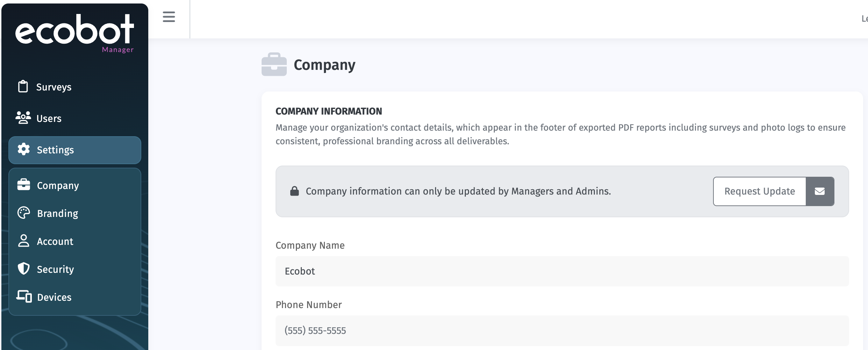Click the Account person icon
The height and width of the screenshot is (350, 868).
click(x=24, y=241)
